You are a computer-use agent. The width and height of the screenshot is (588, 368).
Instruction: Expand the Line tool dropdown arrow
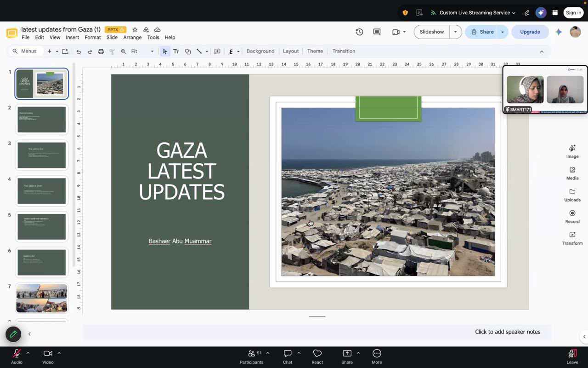pos(207,52)
